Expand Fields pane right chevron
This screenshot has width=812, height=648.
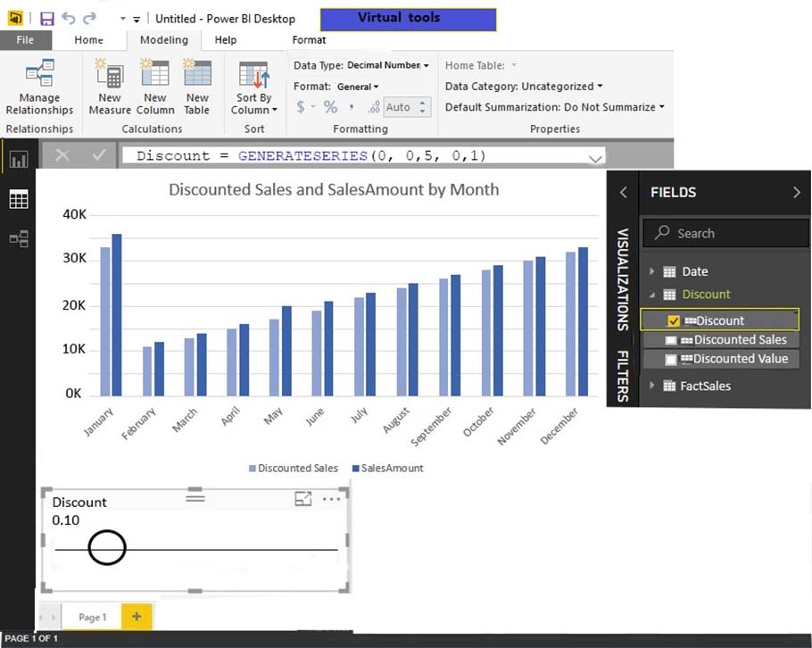[797, 192]
